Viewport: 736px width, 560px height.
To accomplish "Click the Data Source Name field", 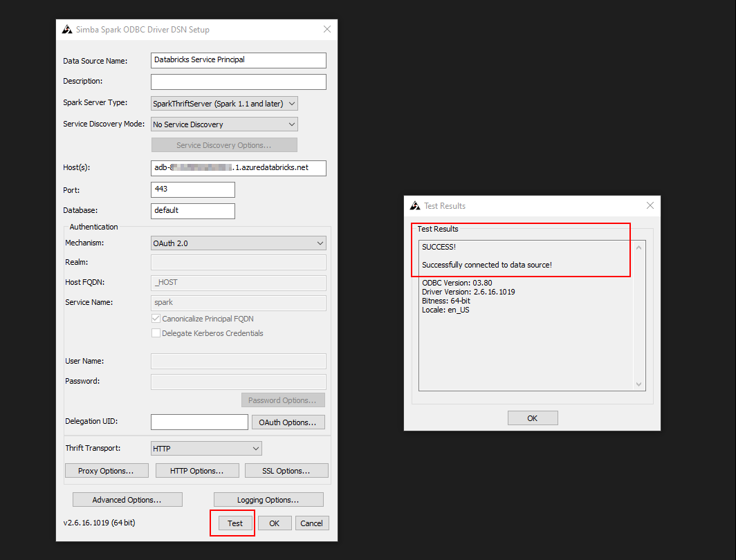I will pos(238,60).
